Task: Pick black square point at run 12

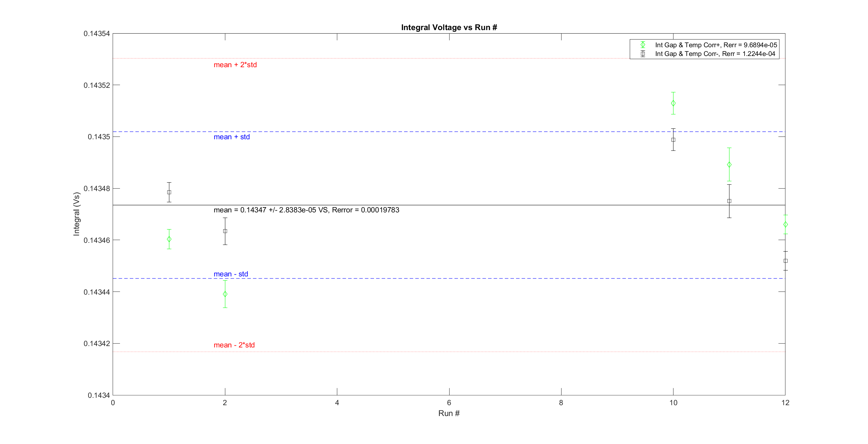Action: [x=785, y=261]
